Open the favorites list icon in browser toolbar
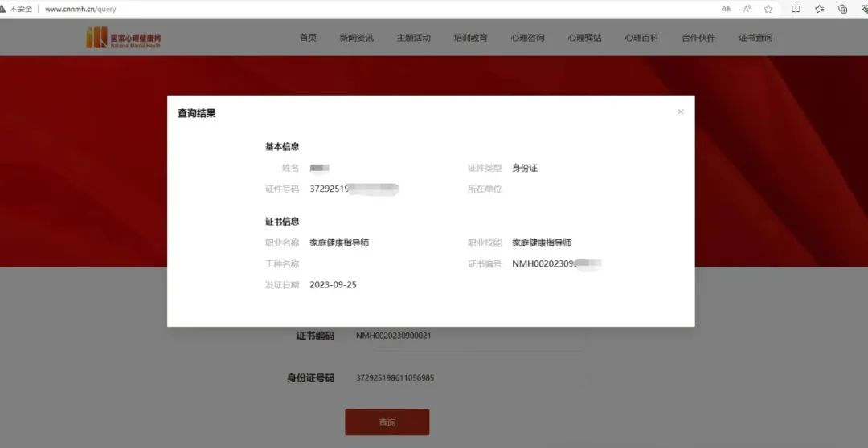 pyautogui.click(x=819, y=9)
